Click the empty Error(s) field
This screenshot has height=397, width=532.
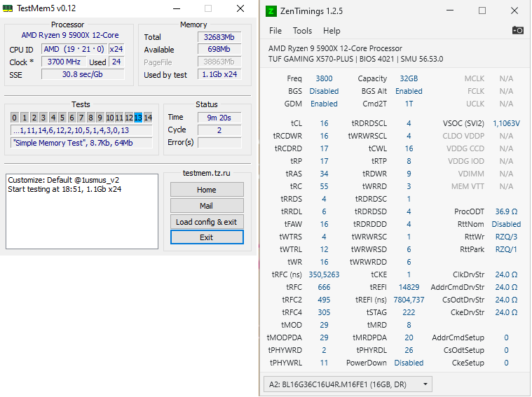click(x=219, y=142)
